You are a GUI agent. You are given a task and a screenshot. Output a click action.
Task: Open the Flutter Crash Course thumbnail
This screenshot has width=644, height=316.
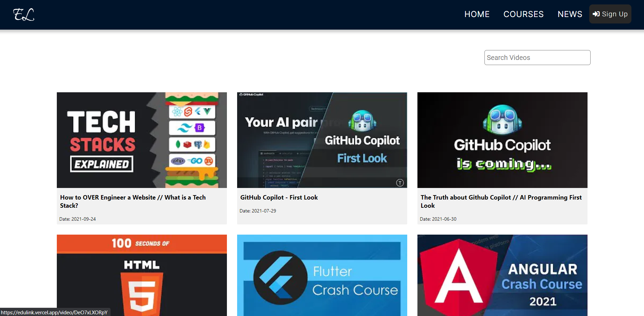(322, 275)
